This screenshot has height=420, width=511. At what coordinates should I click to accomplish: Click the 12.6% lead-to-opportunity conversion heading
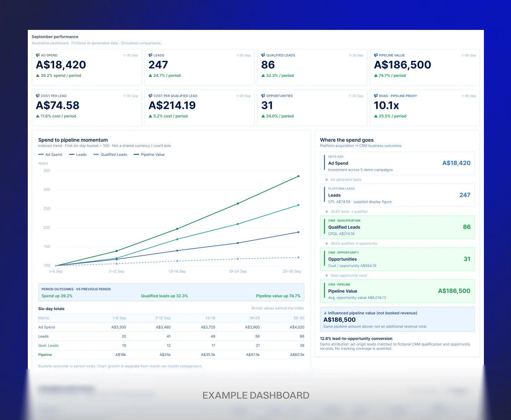coord(356,338)
